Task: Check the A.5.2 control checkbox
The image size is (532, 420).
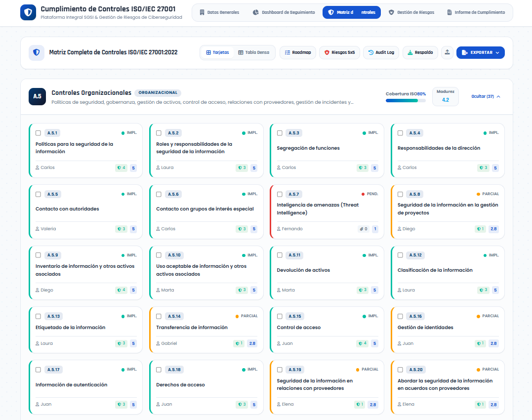Action: [x=159, y=133]
